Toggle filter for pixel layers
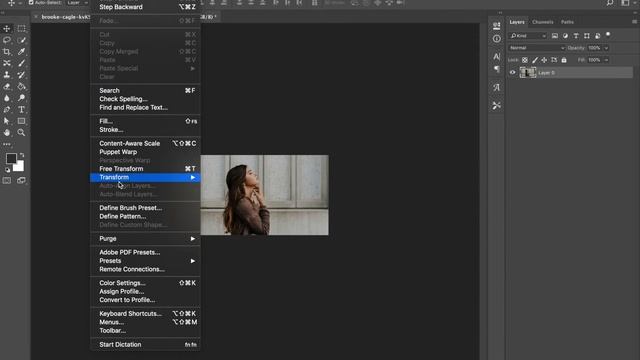The width and height of the screenshot is (640, 360). click(555, 36)
